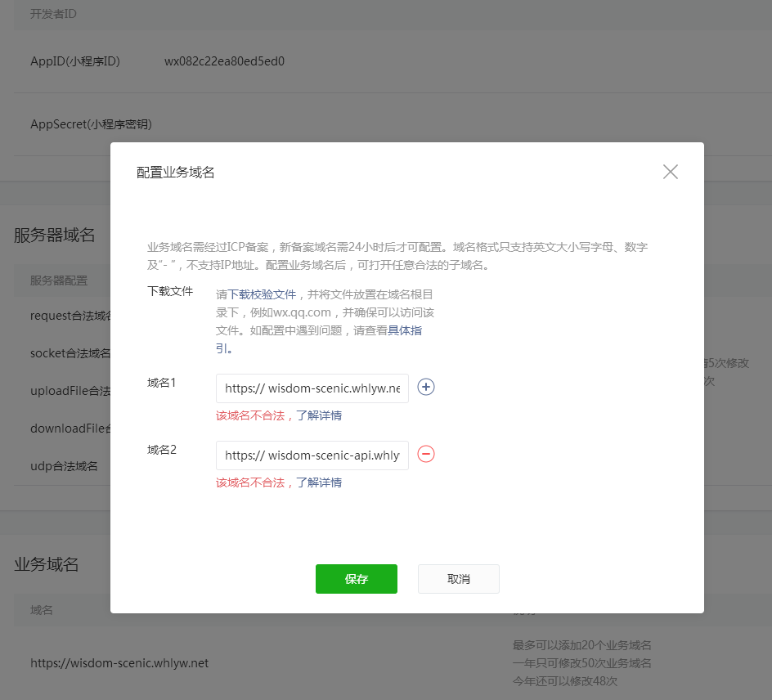Image resolution: width=772 pixels, height=700 pixels.
Task: Open the 下载校验文件 link
Action: point(261,294)
